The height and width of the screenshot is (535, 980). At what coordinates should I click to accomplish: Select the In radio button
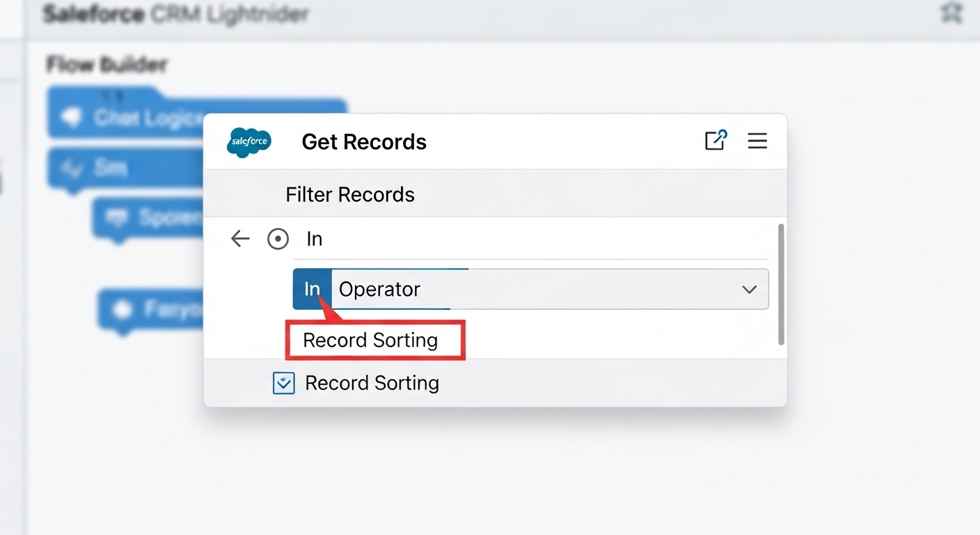tap(278, 238)
